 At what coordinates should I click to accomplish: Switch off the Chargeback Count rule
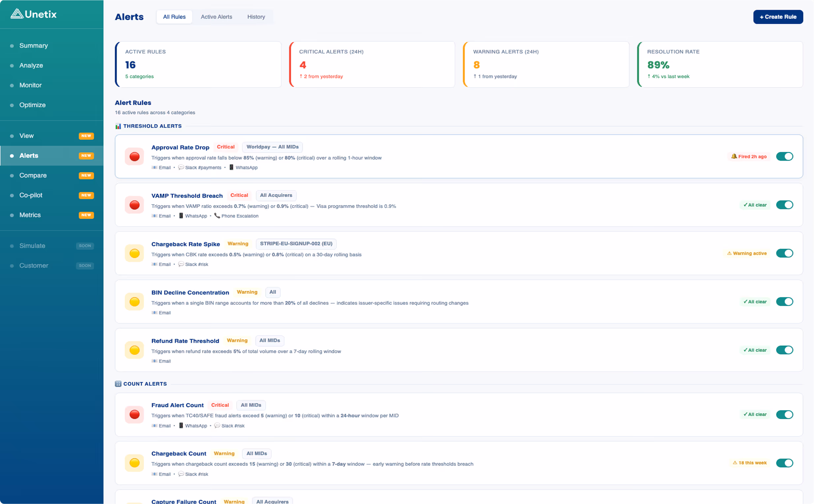pos(784,463)
